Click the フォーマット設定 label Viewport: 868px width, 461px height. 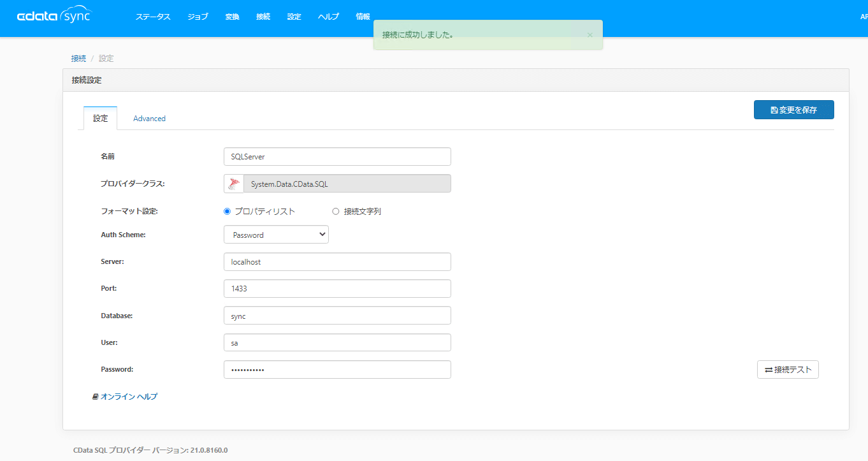click(x=129, y=212)
